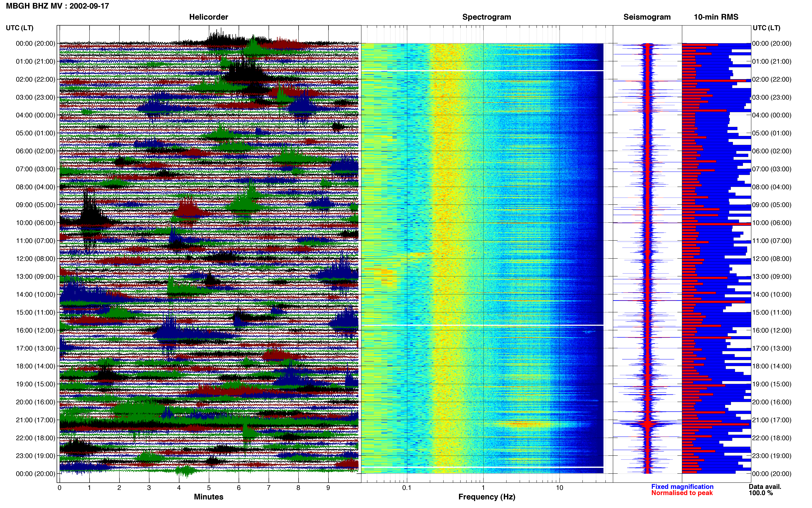
Task: Click the '10-min RMS' panel heading
Action: [x=716, y=17]
